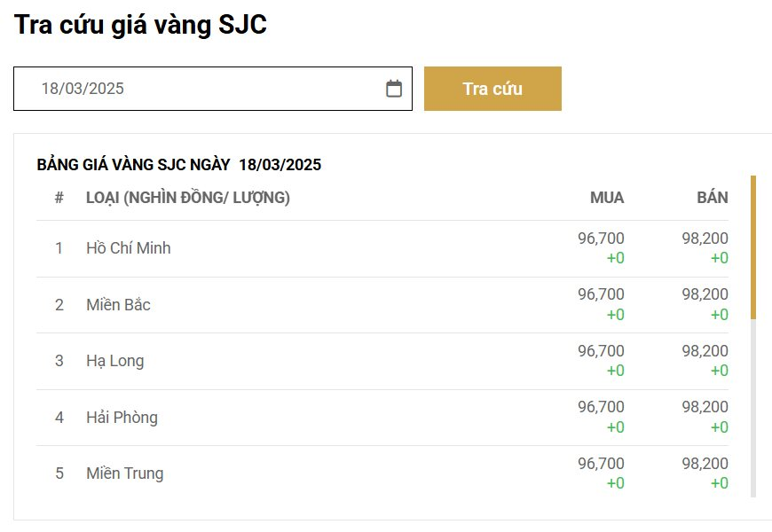The height and width of the screenshot is (532, 772).
Task: Click the Tra cứu giá vàng SJC heading
Action: click(x=140, y=25)
